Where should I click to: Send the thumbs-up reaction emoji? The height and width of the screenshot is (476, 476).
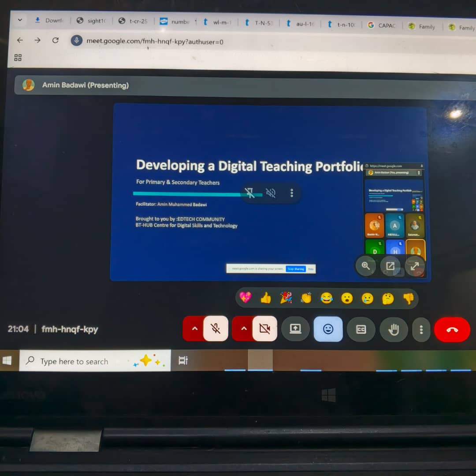pos(265,298)
